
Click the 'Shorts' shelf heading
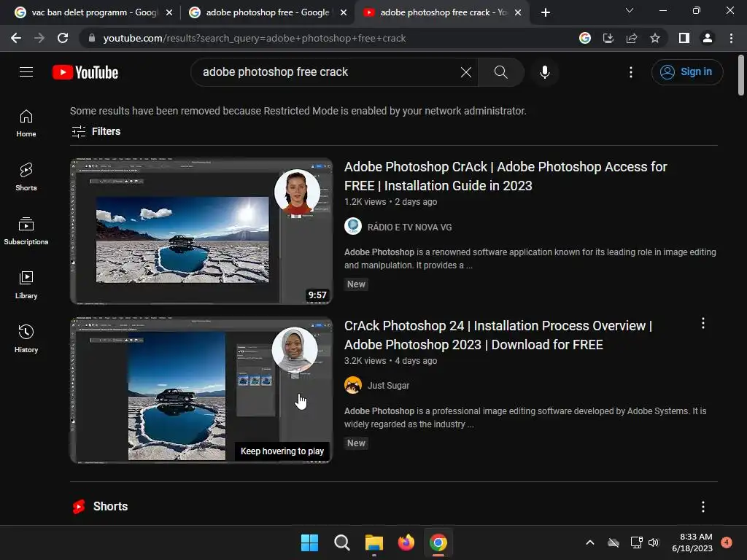coord(111,506)
